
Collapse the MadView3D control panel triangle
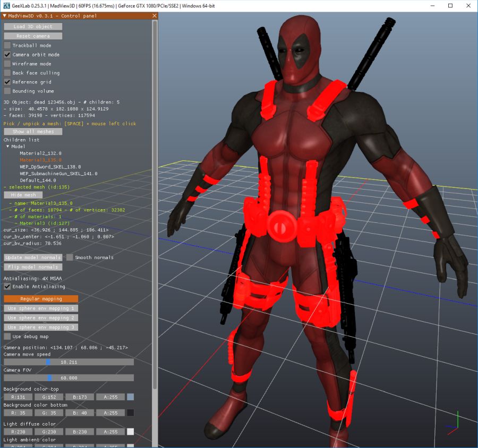(x=5, y=15)
